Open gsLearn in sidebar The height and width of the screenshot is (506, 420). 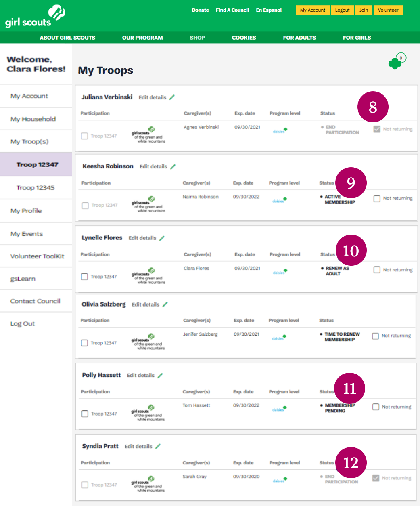36,279
